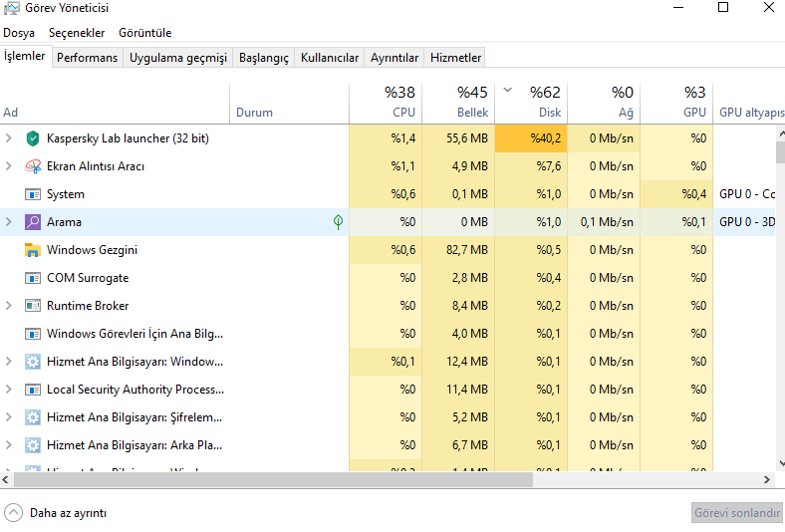Switch to the Kullanıcılar tab
The width and height of the screenshot is (785, 532).
click(330, 58)
